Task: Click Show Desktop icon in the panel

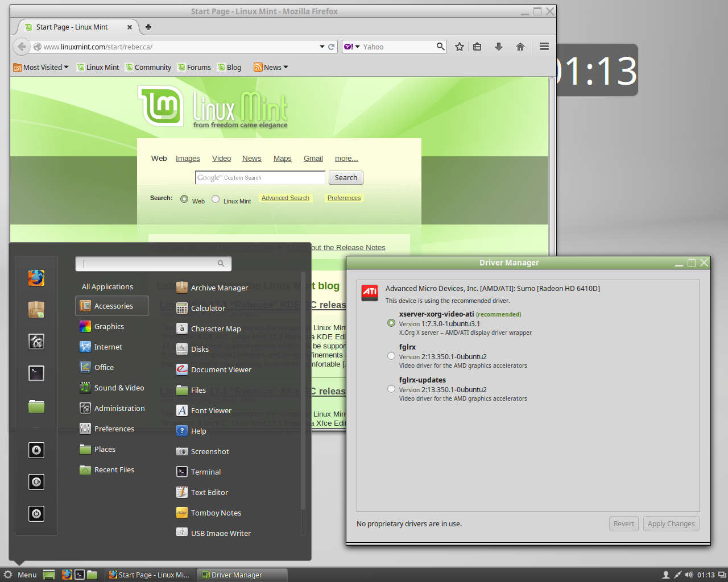Action: pyautogui.click(x=49, y=575)
